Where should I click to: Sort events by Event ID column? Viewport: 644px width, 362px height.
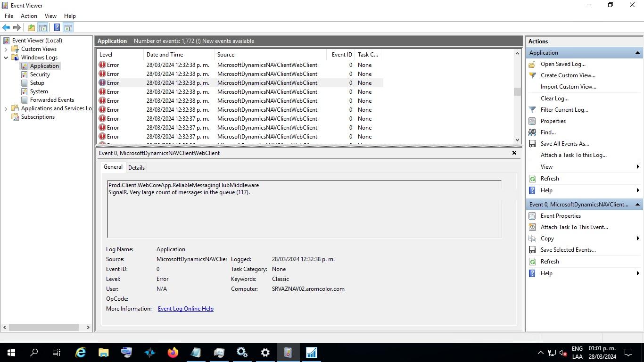pos(341,55)
